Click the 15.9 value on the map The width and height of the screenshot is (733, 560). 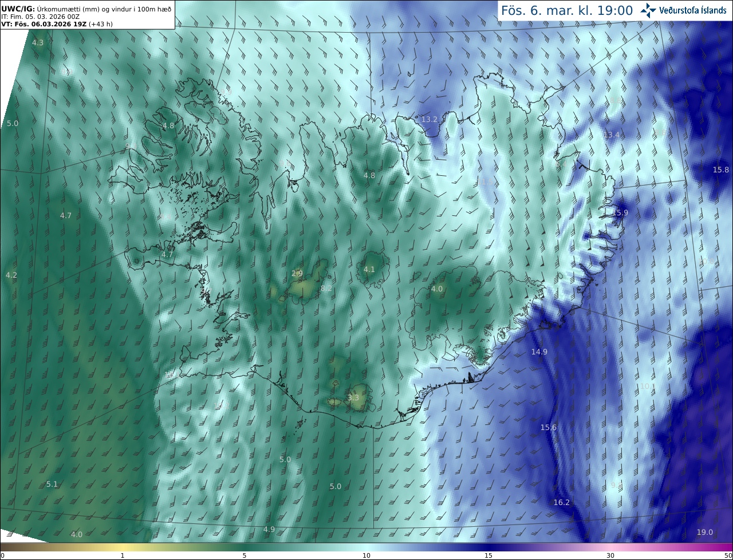tap(620, 213)
